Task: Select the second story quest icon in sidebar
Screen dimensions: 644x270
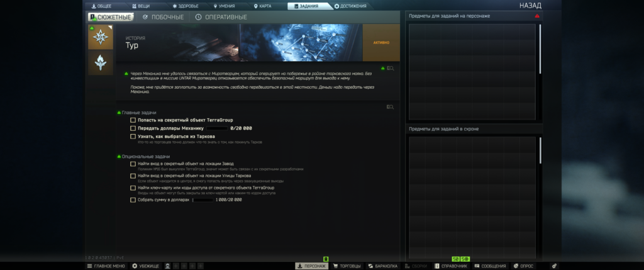Action: pos(101,63)
